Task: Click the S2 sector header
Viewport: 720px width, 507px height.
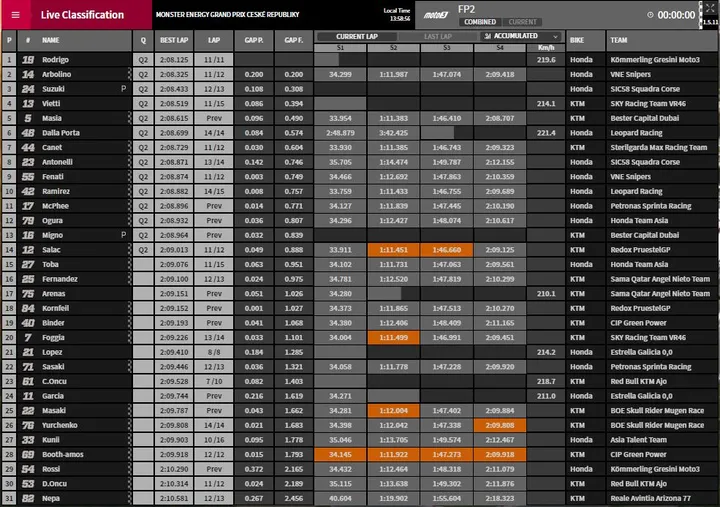Action: [x=394, y=48]
